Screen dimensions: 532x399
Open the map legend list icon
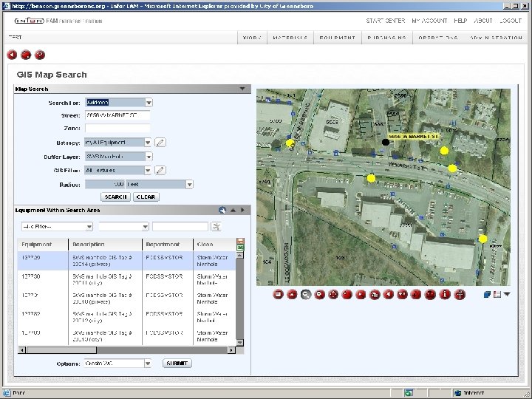tap(497, 295)
